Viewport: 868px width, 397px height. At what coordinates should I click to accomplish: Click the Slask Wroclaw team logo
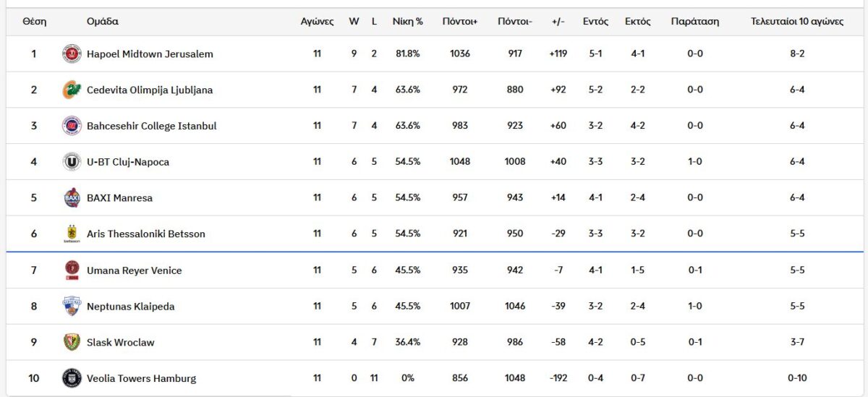(x=72, y=342)
